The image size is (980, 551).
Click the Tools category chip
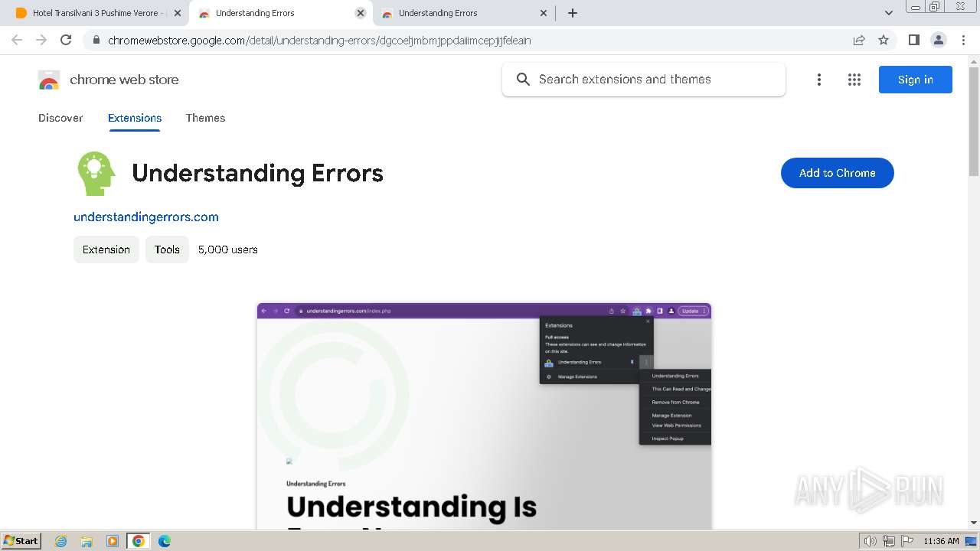(167, 249)
